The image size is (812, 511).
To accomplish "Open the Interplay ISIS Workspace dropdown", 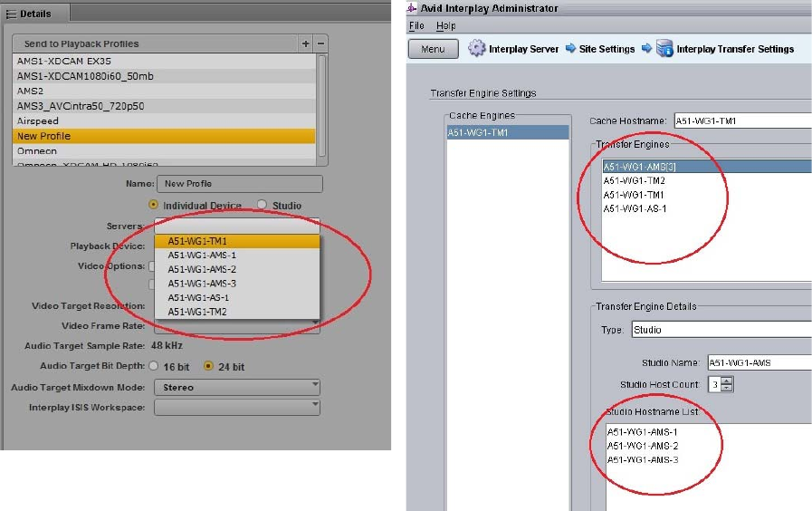I will click(x=236, y=408).
